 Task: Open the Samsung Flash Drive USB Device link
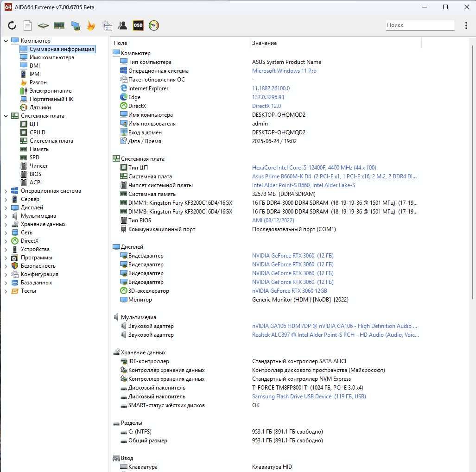pyautogui.click(x=309, y=396)
